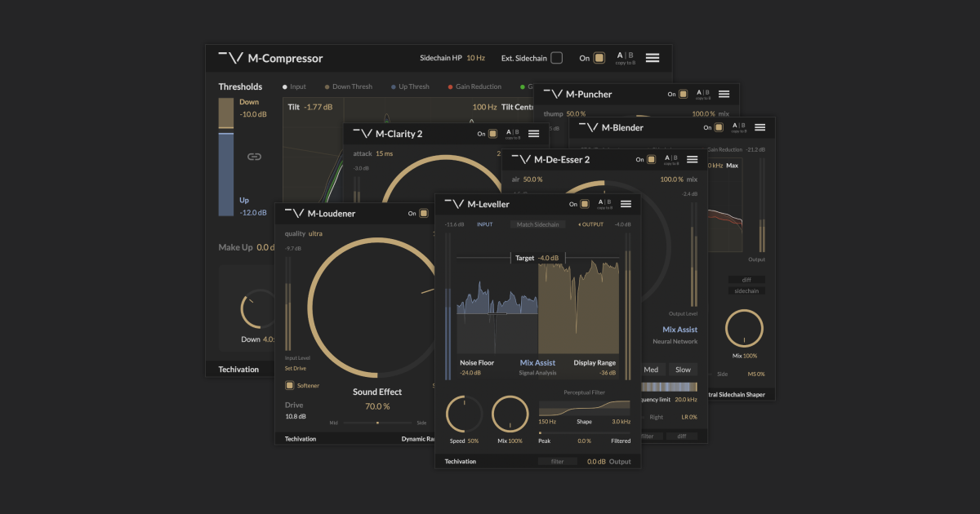Viewport: 980px width, 514px height.
Task: Click the Up threshold bar in M-Compressor
Action: pos(225,175)
